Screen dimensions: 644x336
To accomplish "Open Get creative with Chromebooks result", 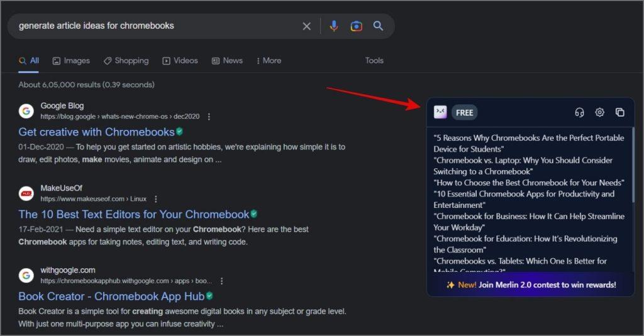I will tap(96, 132).
